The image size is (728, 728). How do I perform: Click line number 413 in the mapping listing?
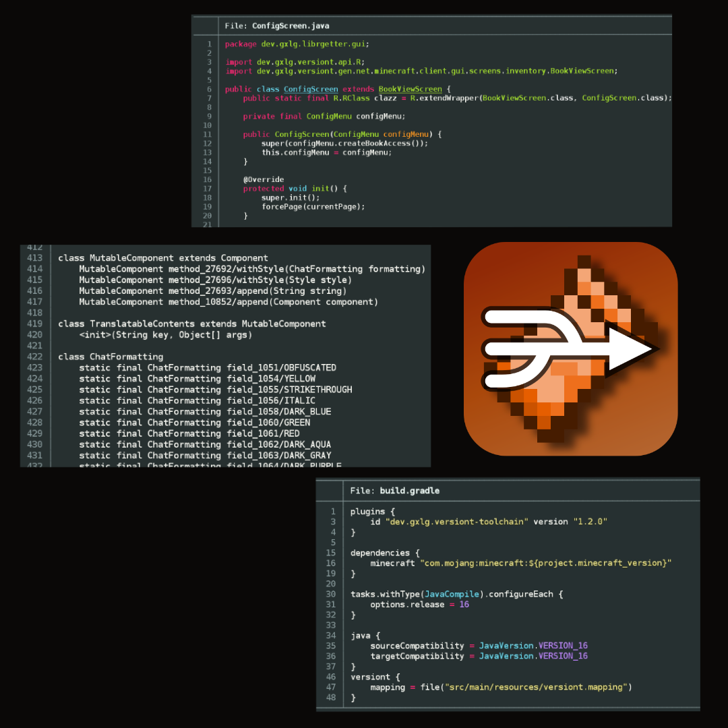tap(34, 258)
